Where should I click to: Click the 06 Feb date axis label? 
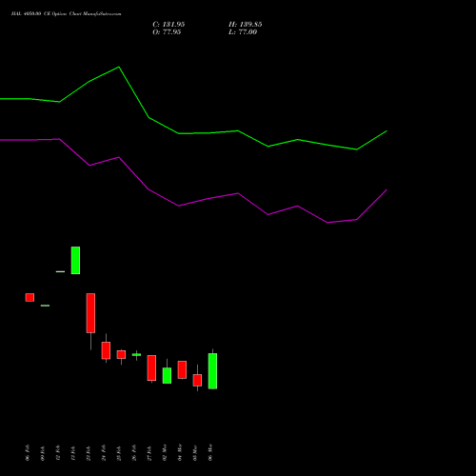[28, 452]
